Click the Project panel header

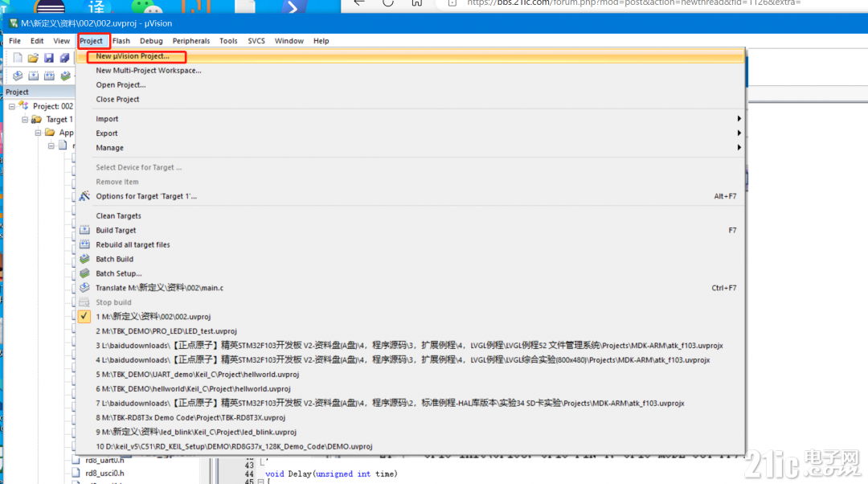point(39,92)
